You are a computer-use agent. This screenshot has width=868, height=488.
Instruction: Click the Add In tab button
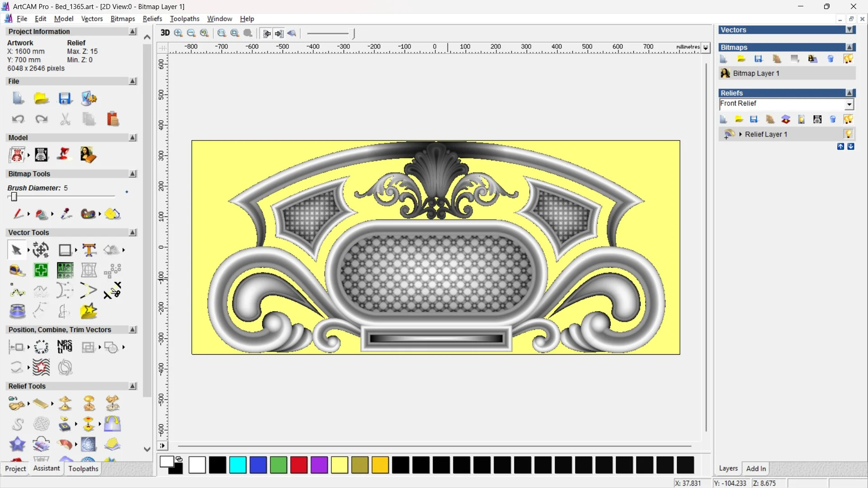[756, 469]
